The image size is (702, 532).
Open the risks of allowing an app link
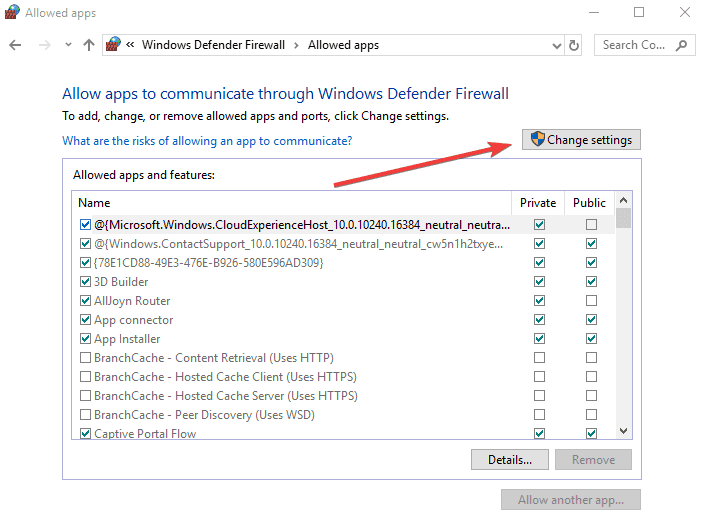point(207,141)
